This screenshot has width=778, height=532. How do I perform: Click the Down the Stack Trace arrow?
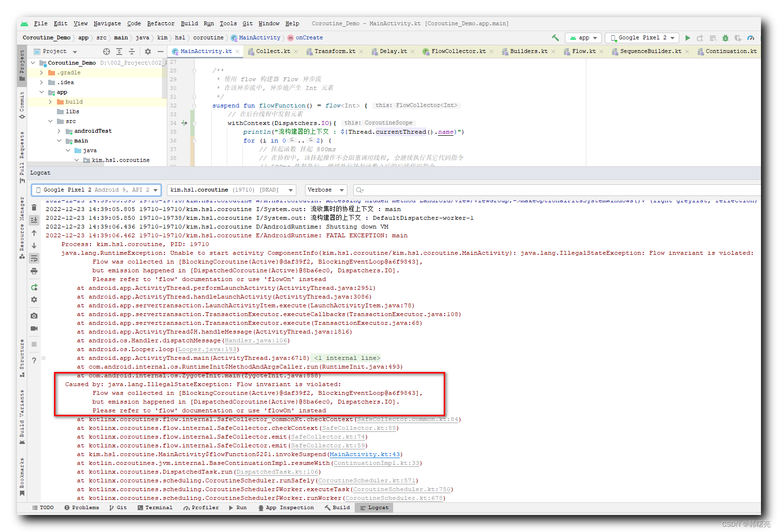[x=34, y=246]
